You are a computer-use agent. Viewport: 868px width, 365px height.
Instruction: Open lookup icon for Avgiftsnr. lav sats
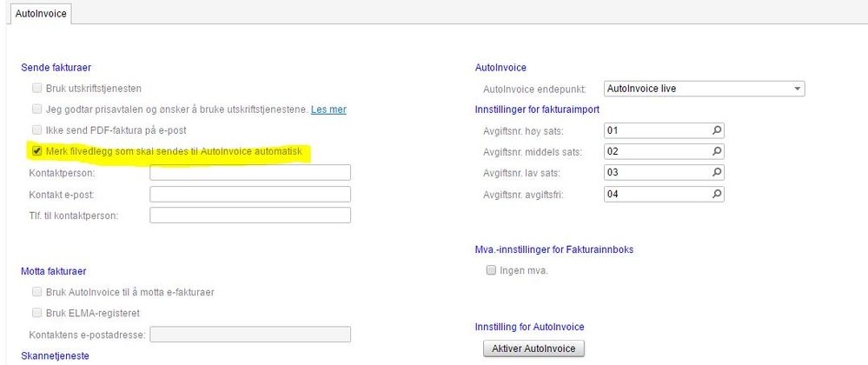point(716,172)
